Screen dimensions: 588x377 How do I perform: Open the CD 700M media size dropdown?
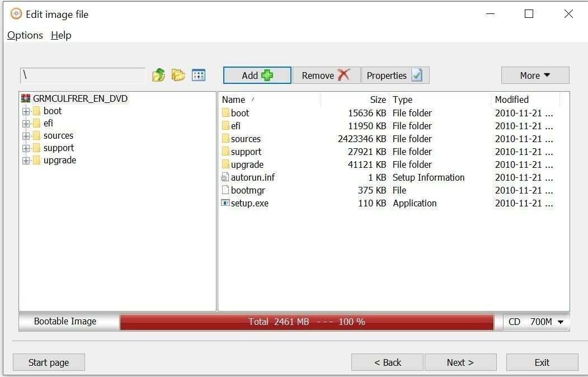coord(536,322)
